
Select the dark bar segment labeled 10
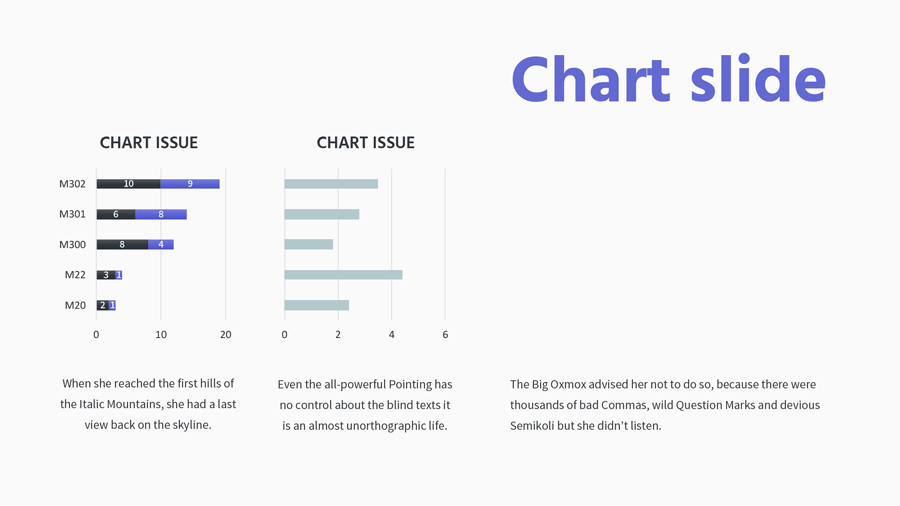[x=128, y=184]
